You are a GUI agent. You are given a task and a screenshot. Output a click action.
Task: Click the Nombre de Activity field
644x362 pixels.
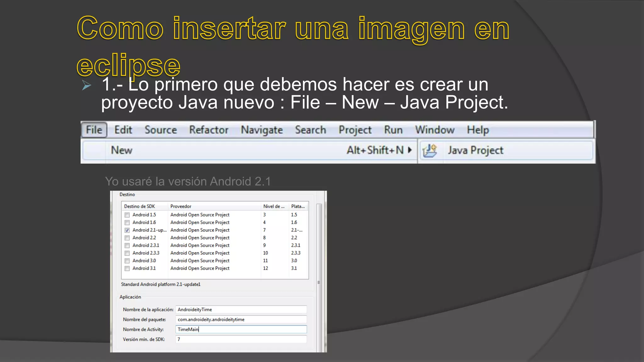pyautogui.click(x=241, y=329)
